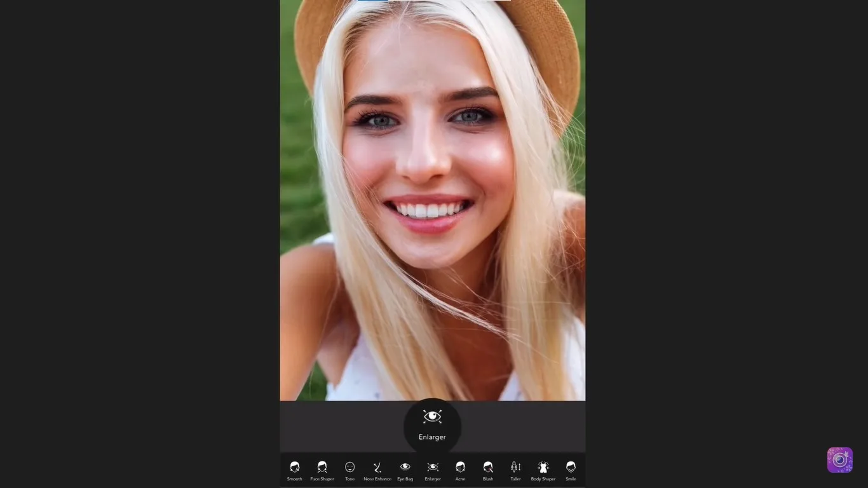Screen dimensions: 868x488
Task: Select the Smooth skin tool
Action: 294,471
